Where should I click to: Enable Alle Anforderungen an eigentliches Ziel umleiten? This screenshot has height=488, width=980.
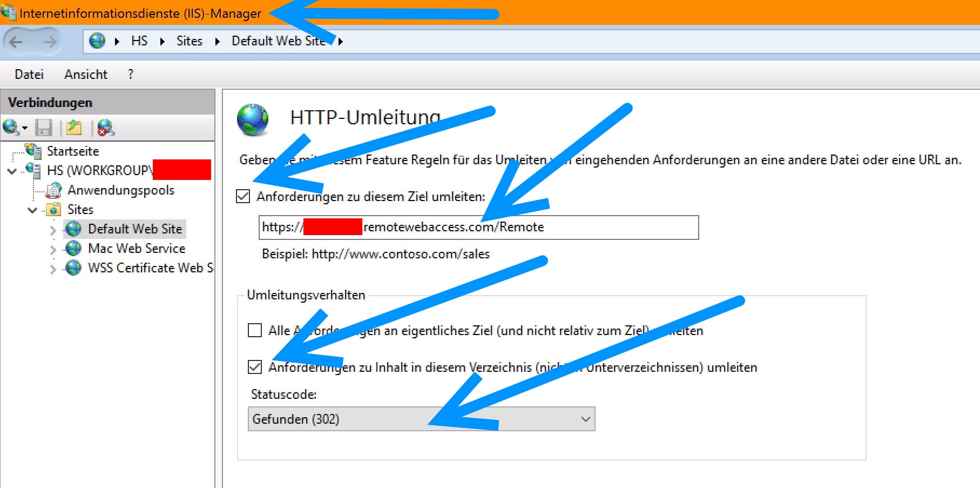[254, 330]
